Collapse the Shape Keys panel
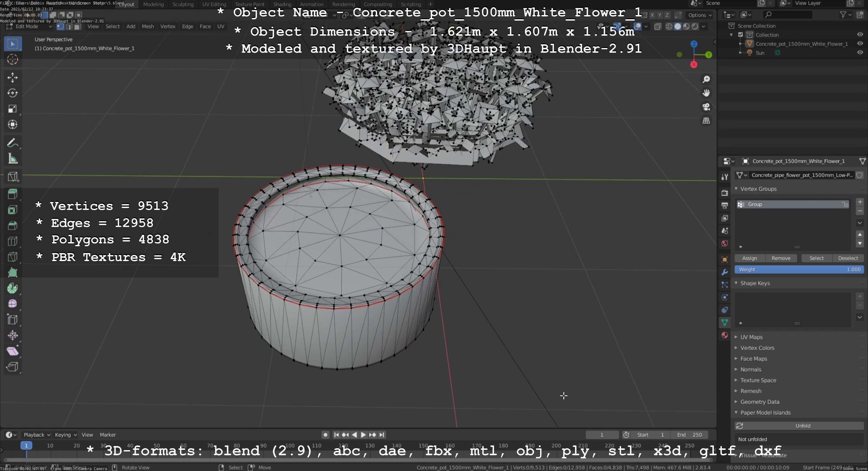Viewport: 868px width, 471px height. pos(736,283)
